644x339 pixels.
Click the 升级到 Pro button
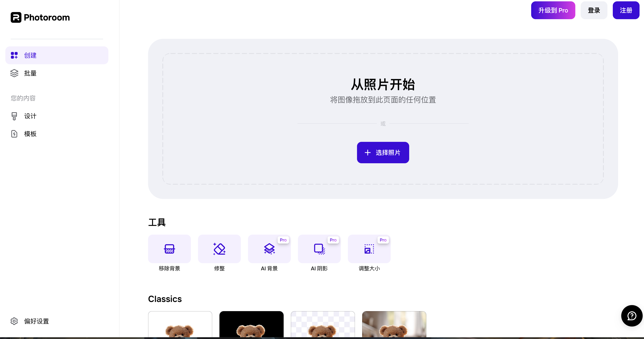[x=553, y=10]
